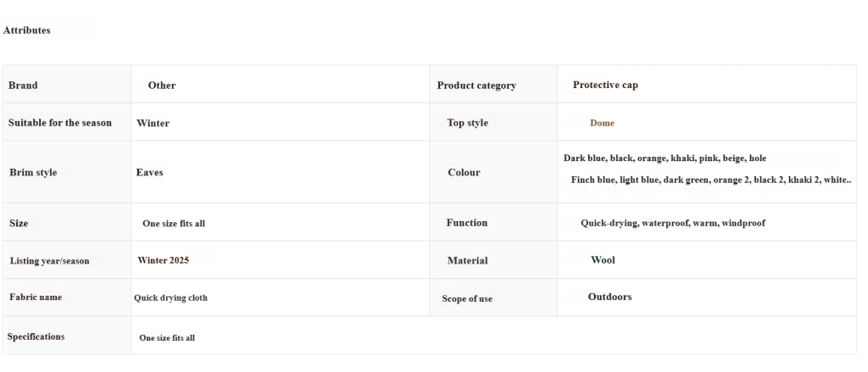Click the colour line starting "Finch blue"
The height and width of the screenshot is (372, 868).
coord(710,180)
